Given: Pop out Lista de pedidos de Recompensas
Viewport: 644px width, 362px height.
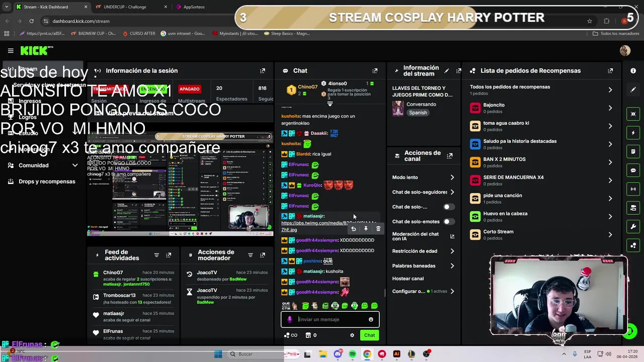Looking at the screenshot, I should tap(610, 71).
